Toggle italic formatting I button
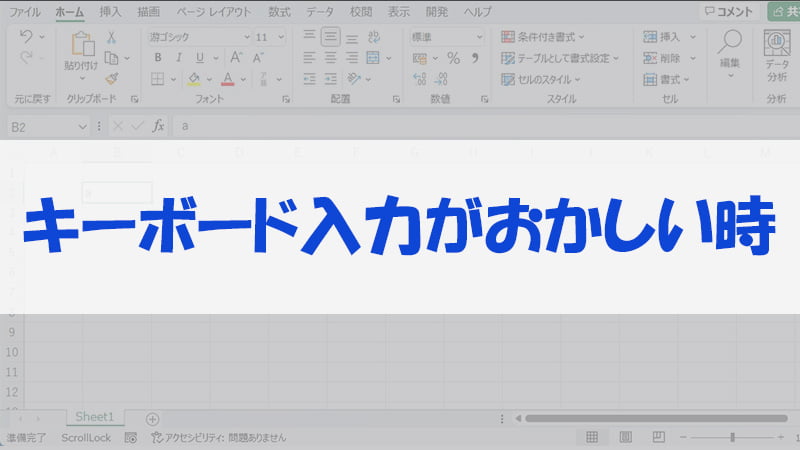This screenshot has width=800, height=450. [178, 58]
